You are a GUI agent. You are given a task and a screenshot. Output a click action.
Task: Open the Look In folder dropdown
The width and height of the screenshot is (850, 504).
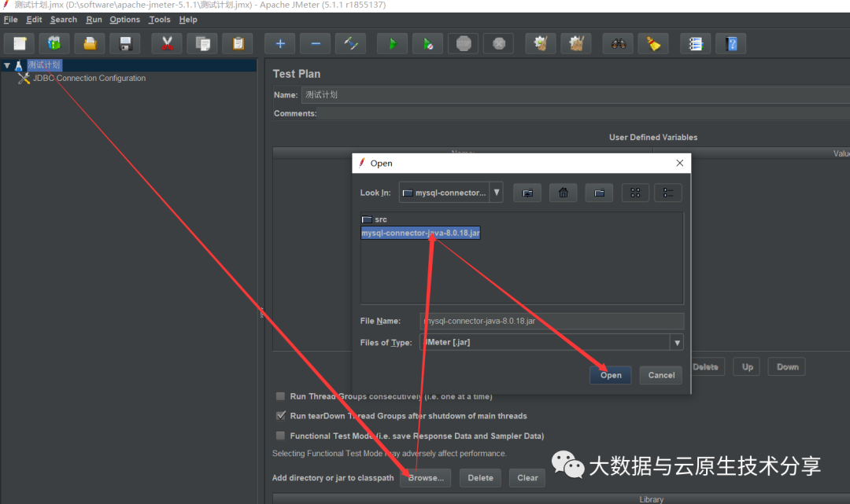[496, 192]
